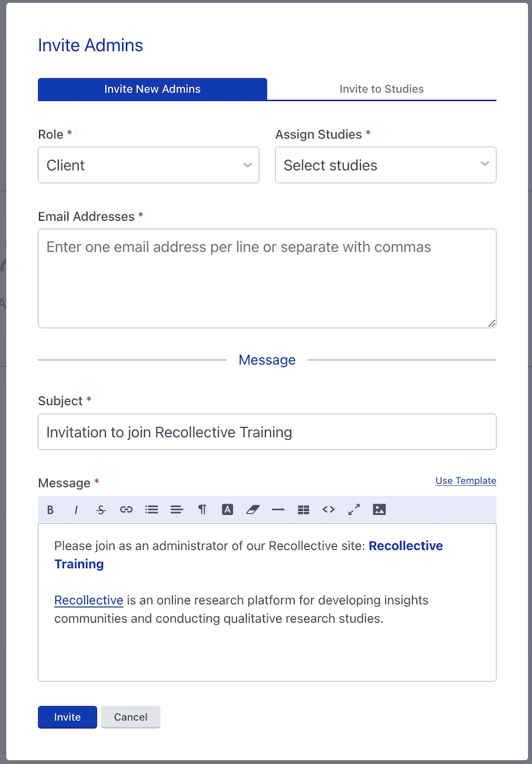
Task: Insert a link using the toolbar
Action: pos(126,510)
